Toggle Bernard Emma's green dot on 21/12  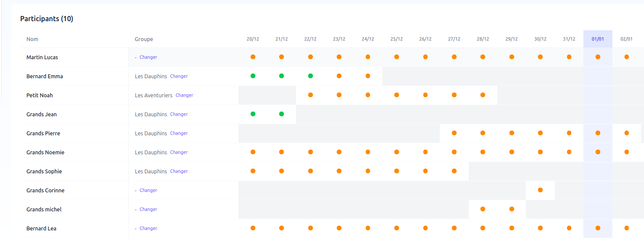(x=281, y=76)
